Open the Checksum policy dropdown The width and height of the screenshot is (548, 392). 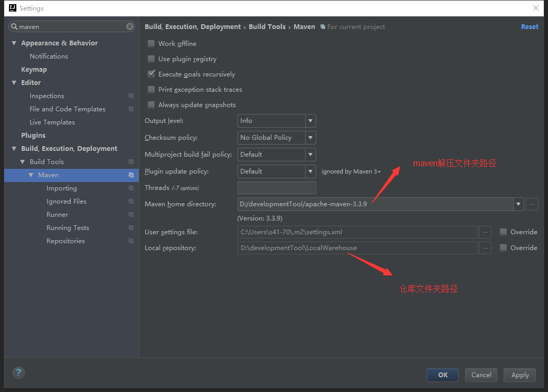tap(277, 137)
